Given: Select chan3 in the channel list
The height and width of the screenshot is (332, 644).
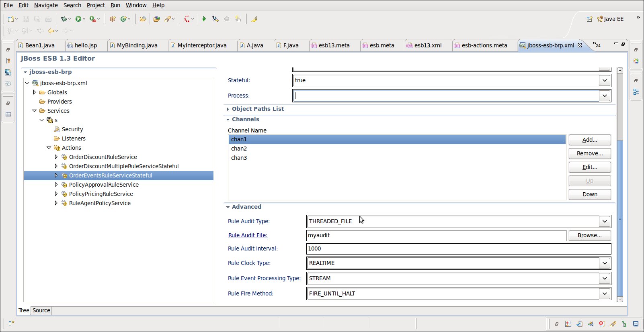Looking at the screenshot, I should pos(397,158).
